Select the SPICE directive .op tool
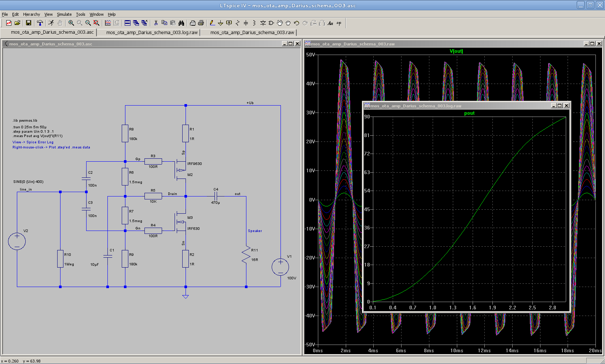Screen dimensions: 605x364 tap(339, 23)
